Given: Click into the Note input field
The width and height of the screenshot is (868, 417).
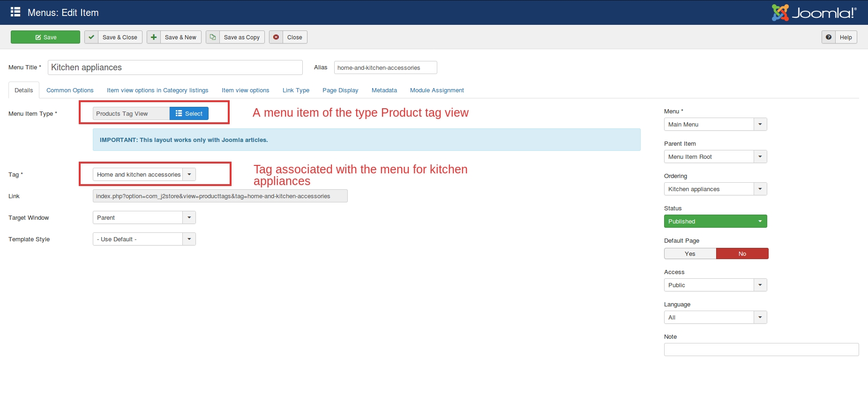Looking at the screenshot, I should pyautogui.click(x=761, y=350).
